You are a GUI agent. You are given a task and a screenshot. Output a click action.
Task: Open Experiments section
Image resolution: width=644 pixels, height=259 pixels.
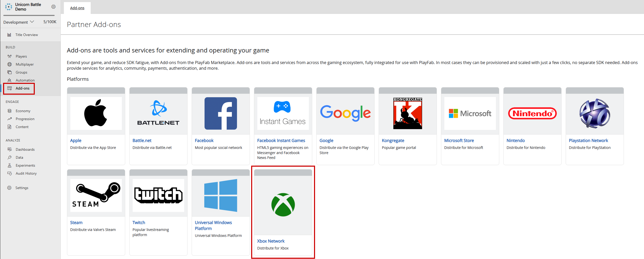click(25, 165)
